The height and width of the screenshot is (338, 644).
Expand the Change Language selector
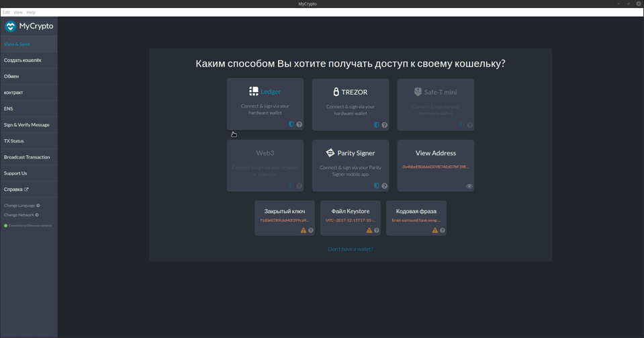(x=21, y=206)
